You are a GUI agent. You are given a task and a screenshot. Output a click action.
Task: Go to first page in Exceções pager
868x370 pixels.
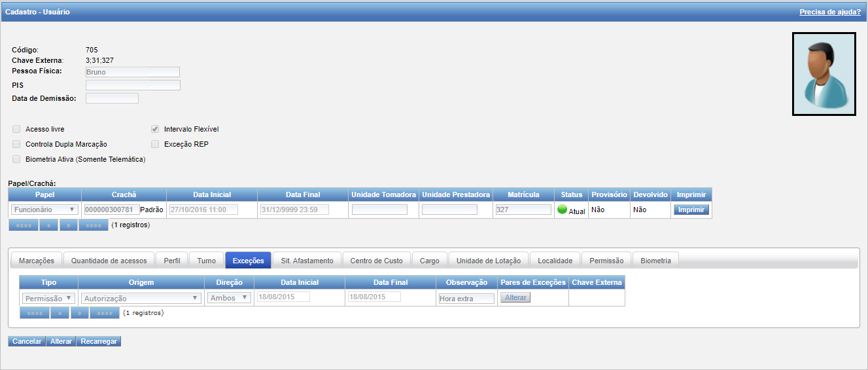click(34, 313)
